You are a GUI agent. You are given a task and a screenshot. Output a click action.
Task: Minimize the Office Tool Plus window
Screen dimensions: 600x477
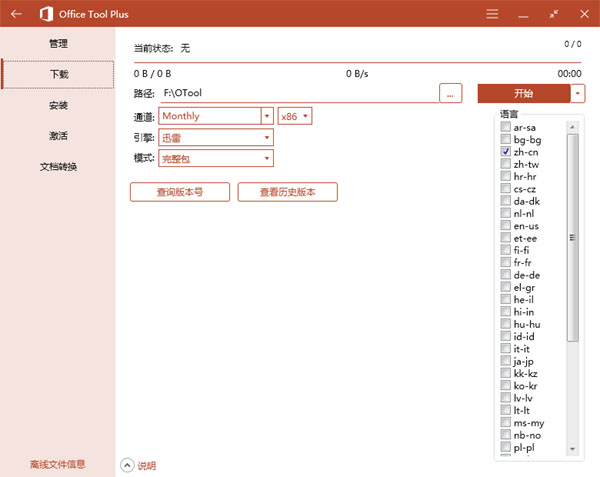[x=523, y=14]
